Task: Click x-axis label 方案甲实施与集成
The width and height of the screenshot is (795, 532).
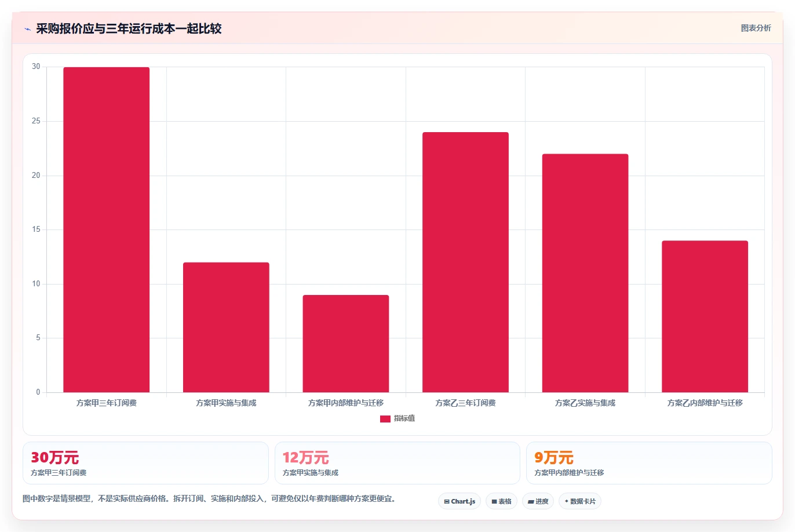Action: coord(226,403)
